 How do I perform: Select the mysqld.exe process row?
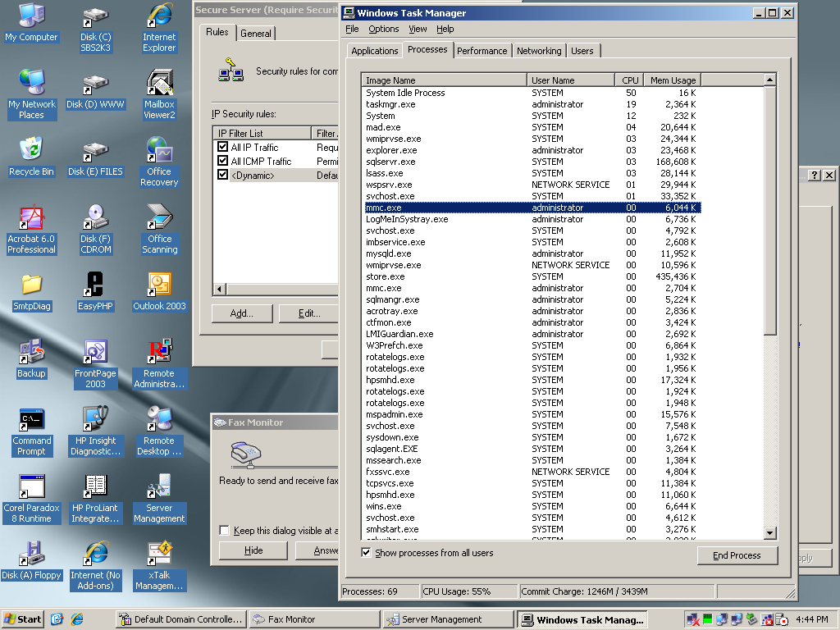(x=531, y=253)
